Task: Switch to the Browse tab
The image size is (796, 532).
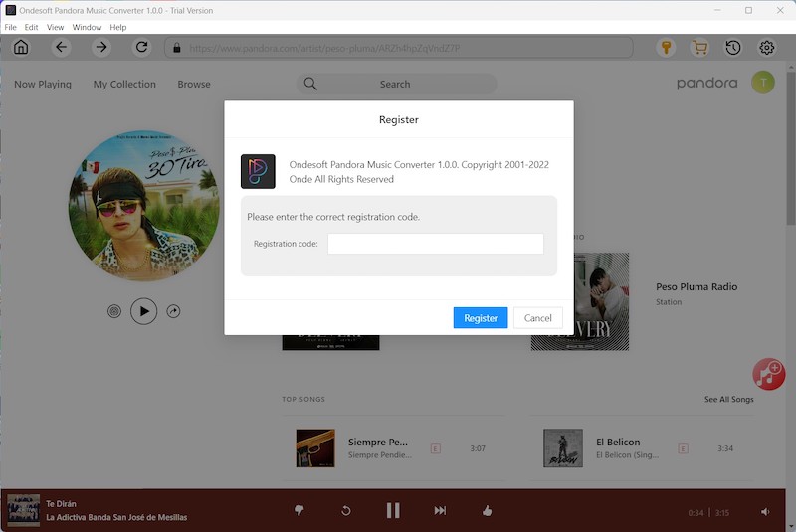Action: point(194,85)
